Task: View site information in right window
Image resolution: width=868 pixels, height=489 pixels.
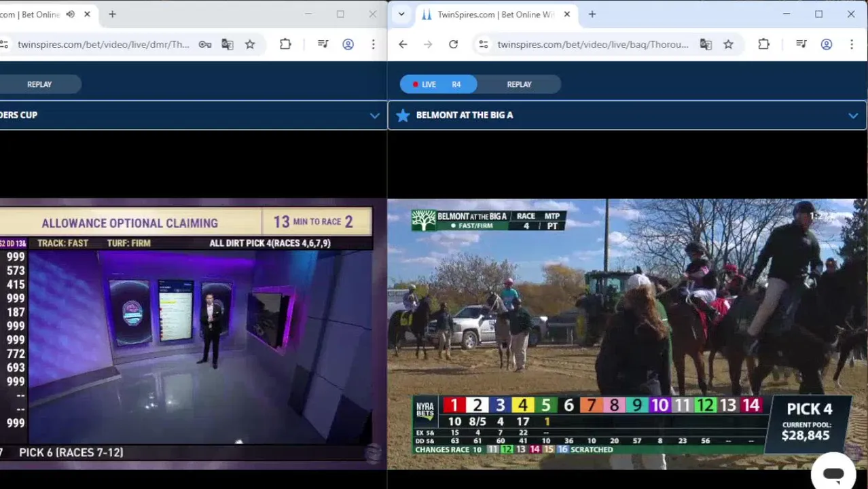Action: coord(483,45)
